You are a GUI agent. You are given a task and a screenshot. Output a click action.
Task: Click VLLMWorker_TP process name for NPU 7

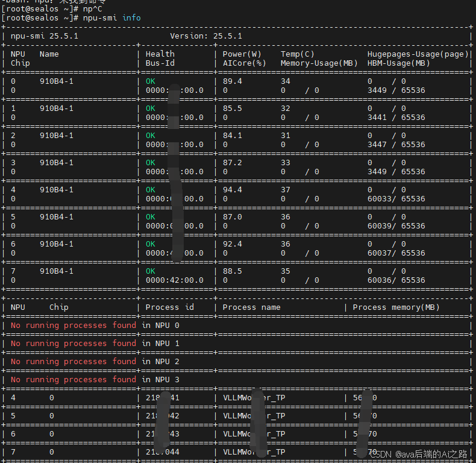254,452
